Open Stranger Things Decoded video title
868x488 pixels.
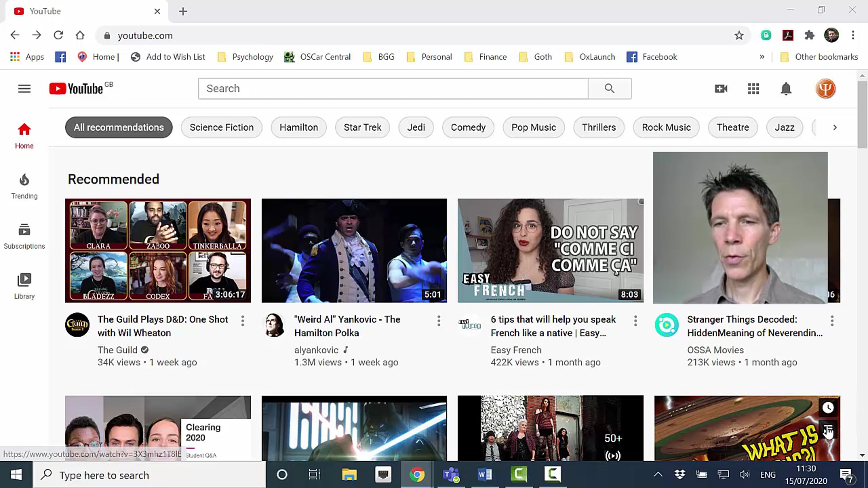(x=755, y=326)
